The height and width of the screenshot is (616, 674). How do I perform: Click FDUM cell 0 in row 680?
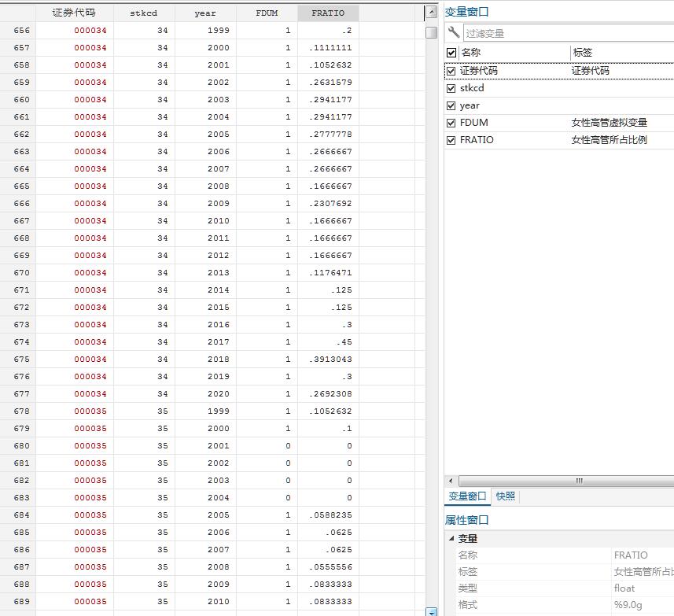coord(267,446)
